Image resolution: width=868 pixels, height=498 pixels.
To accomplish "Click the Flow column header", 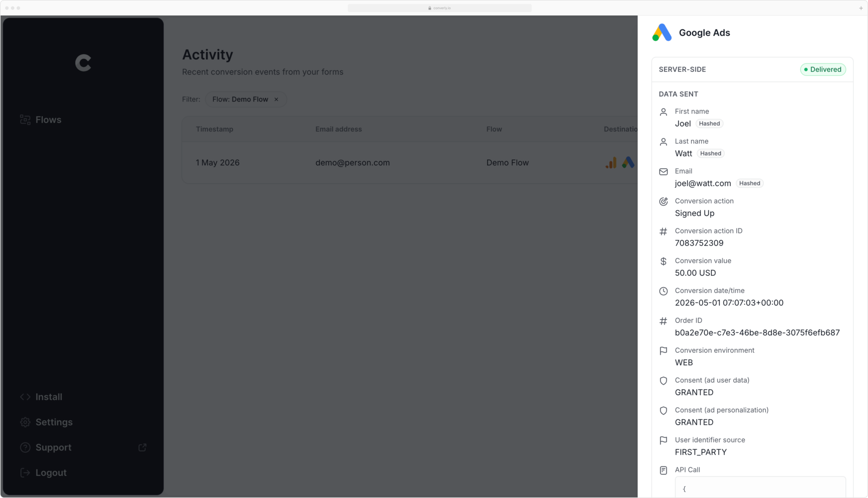I will 494,129.
